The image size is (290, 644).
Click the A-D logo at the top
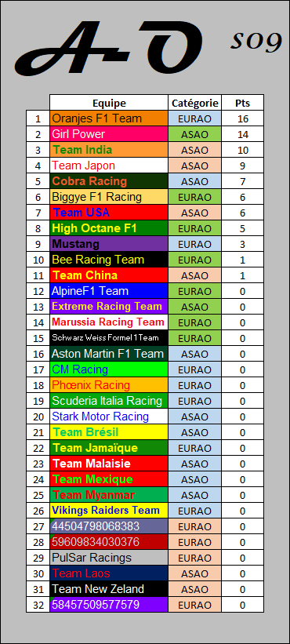click(x=109, y=48)
